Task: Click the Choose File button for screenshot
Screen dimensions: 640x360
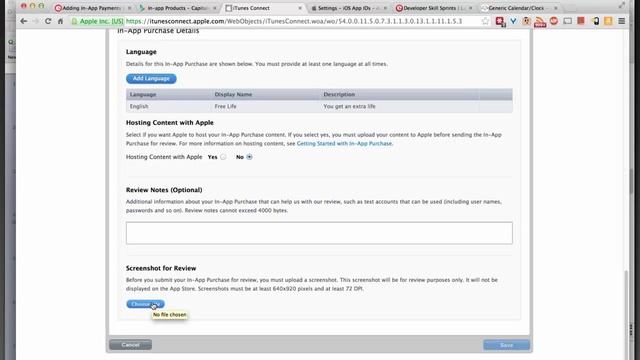Action: [x=145, y=304]
